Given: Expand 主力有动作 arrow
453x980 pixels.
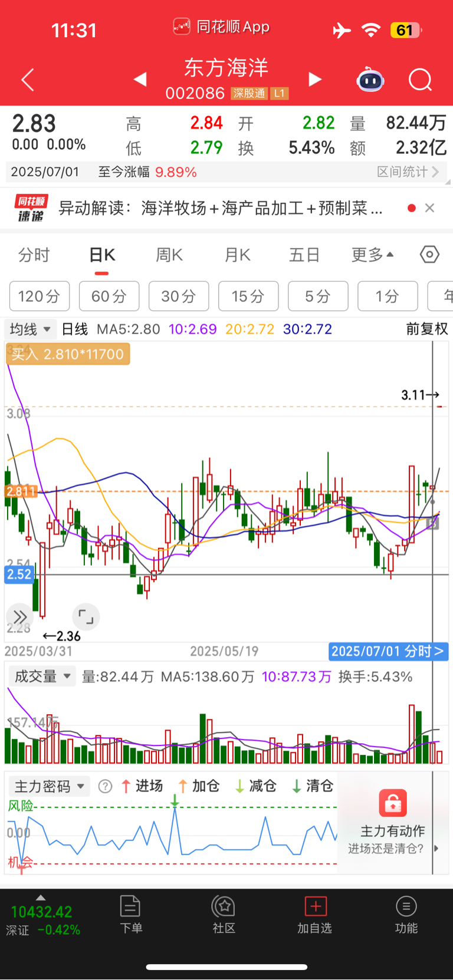Looking at the screenshot, I should (x=436, y=849).
